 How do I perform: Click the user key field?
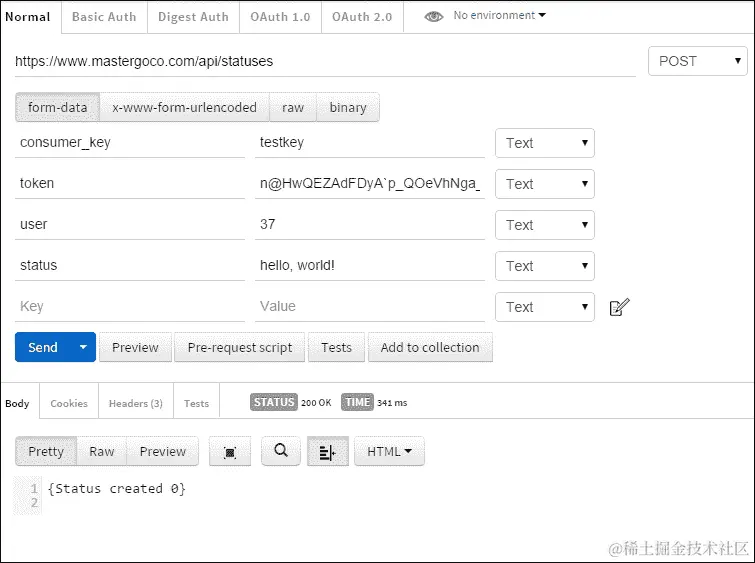point(130,224)
